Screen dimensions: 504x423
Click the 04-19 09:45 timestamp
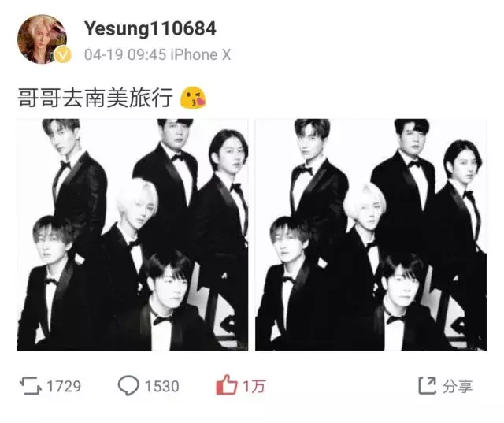coord(125,54)
